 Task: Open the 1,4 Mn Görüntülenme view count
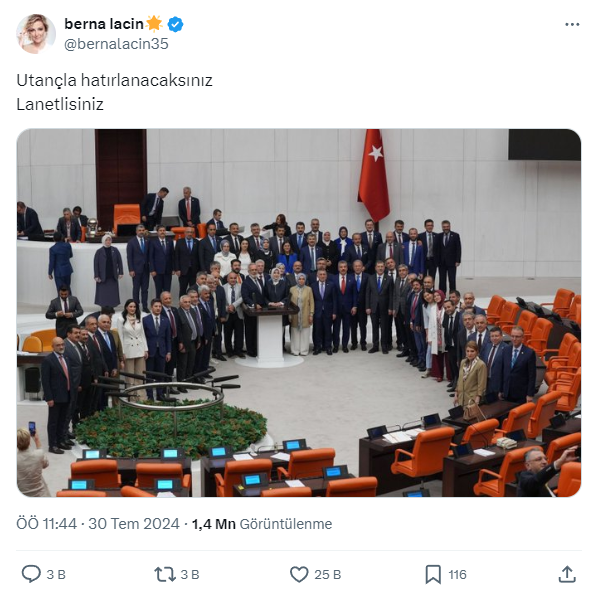coord(262,524)
